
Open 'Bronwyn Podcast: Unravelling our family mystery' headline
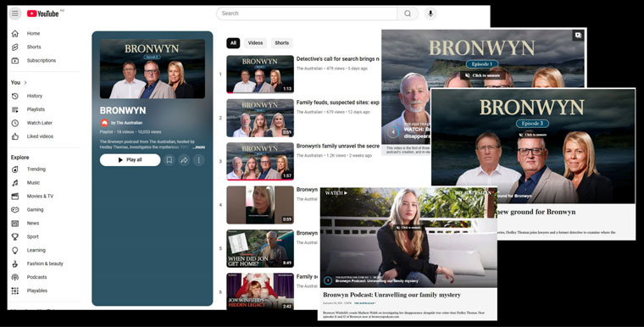pos(391,295)
